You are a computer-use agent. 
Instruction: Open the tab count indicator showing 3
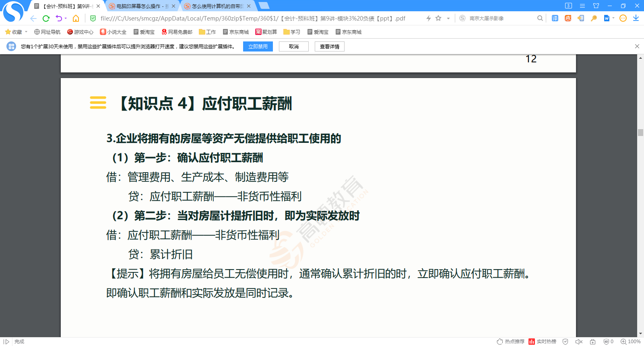click(568, 6)
